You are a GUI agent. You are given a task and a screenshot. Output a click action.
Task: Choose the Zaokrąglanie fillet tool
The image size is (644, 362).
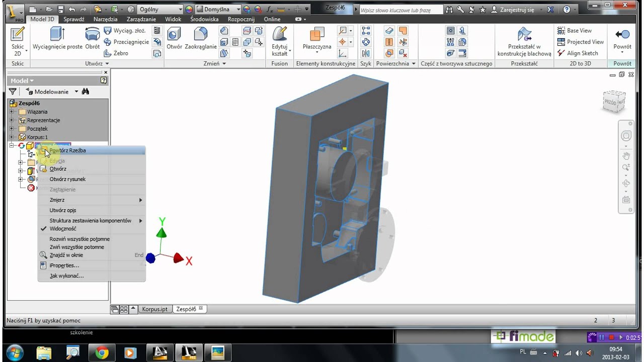(201, 39)
